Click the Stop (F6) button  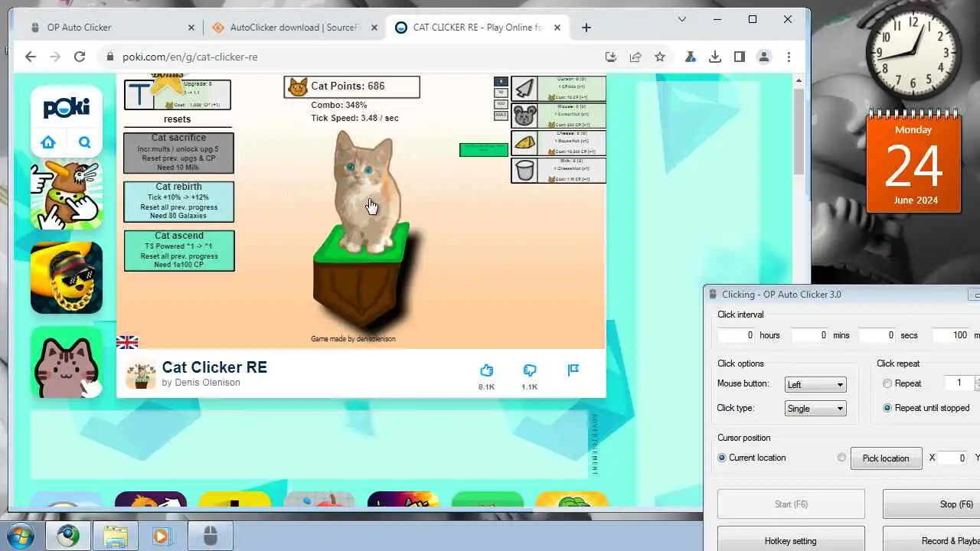(931, 504)
